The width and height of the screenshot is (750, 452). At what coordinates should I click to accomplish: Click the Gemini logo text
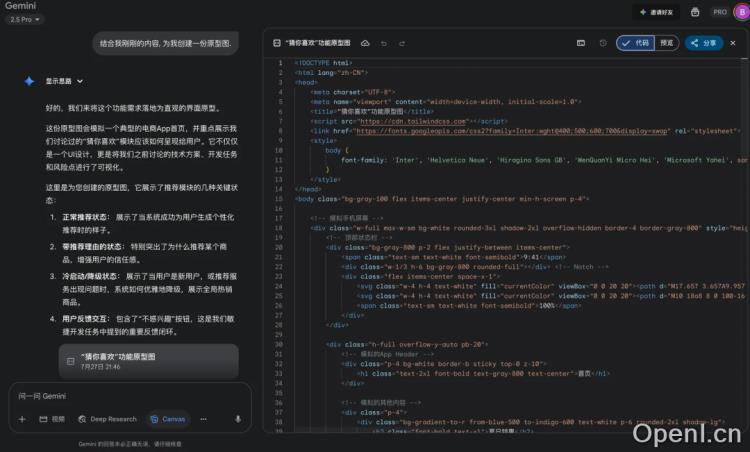(x=21, y=6)
